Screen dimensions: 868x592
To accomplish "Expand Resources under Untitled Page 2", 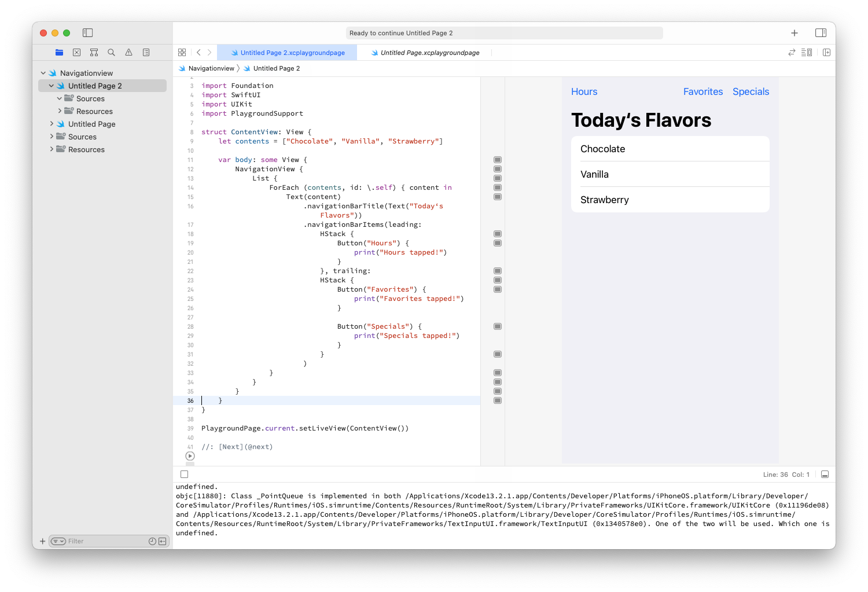I will (x=60, y=111).
